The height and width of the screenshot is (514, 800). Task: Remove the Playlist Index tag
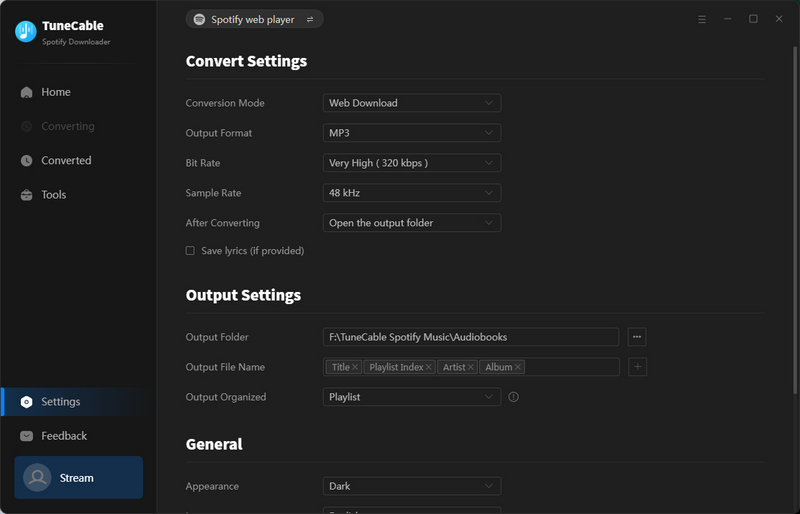click(429, 368)
